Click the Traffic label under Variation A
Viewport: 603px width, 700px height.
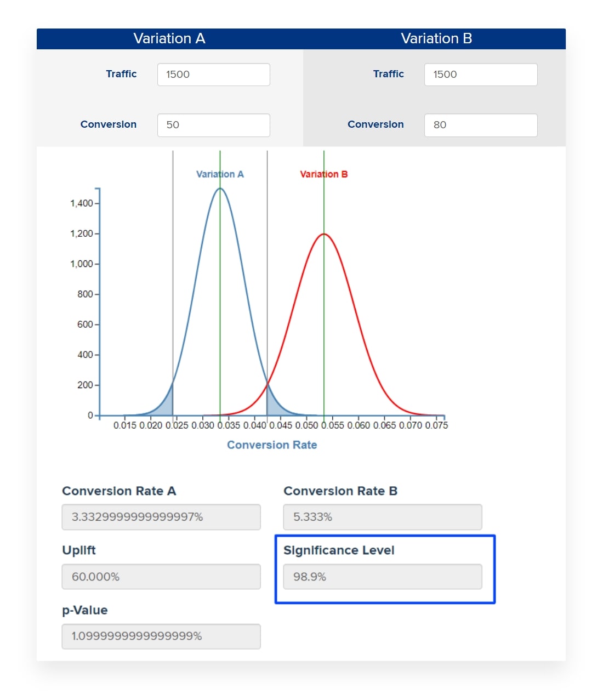[x=121, y=74]
